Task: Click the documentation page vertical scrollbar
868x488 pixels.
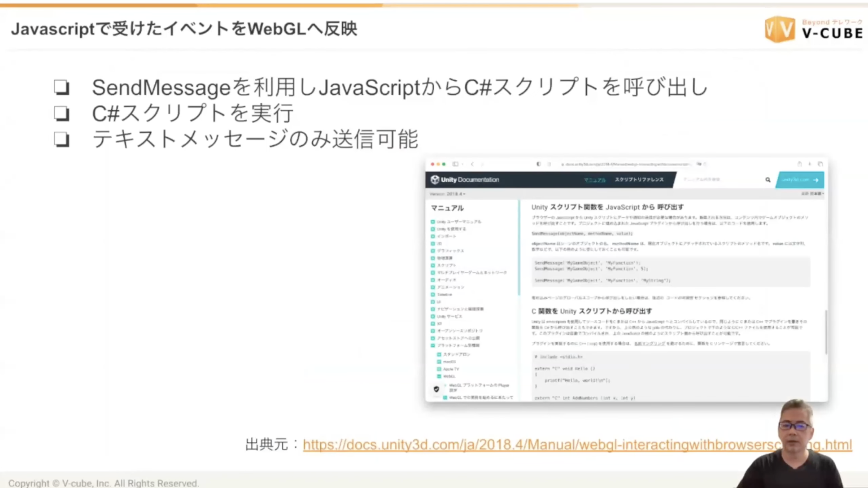Action: pos(825,332)
